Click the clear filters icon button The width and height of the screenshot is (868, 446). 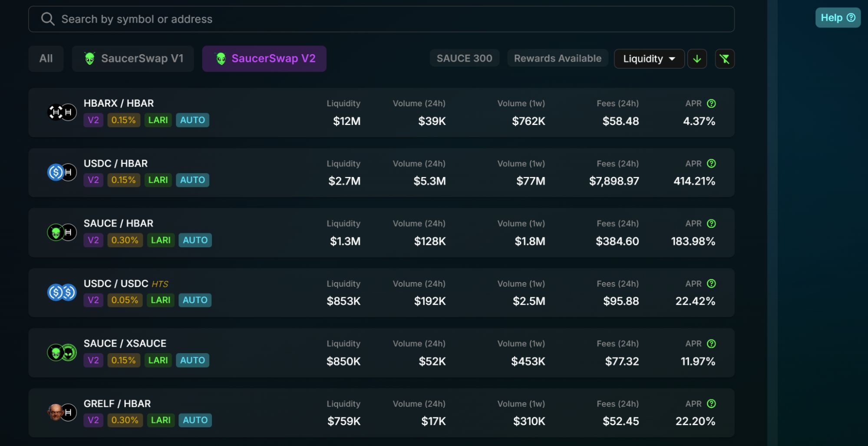point(725,59)
